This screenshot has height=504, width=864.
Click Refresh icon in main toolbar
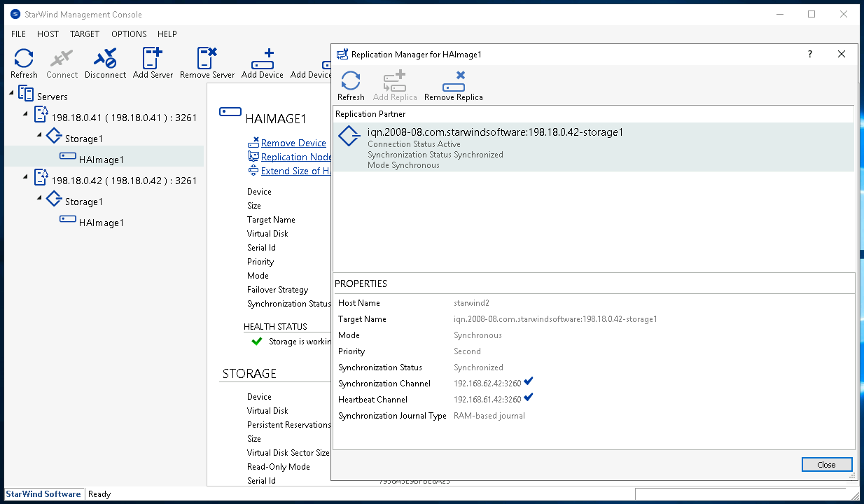point(24,62)
